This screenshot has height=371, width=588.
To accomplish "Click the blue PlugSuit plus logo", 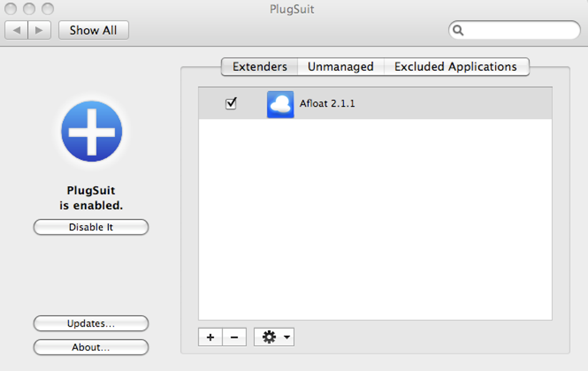I will click(x=92, y=131).
